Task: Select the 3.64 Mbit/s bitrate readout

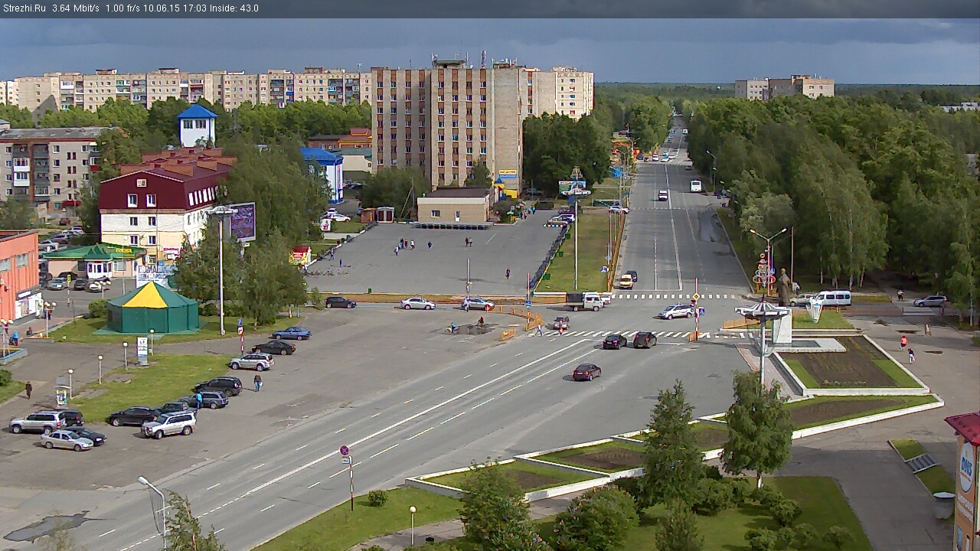Action: click(x=76, y=8)
